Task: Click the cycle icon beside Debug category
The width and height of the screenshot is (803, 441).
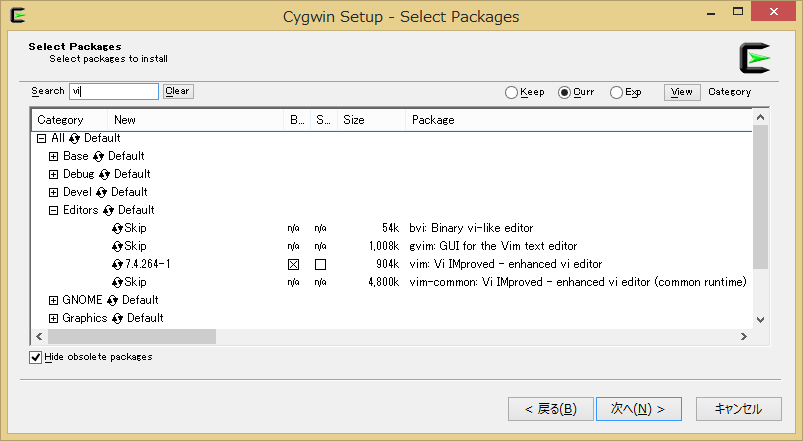Action: point(104,175)
